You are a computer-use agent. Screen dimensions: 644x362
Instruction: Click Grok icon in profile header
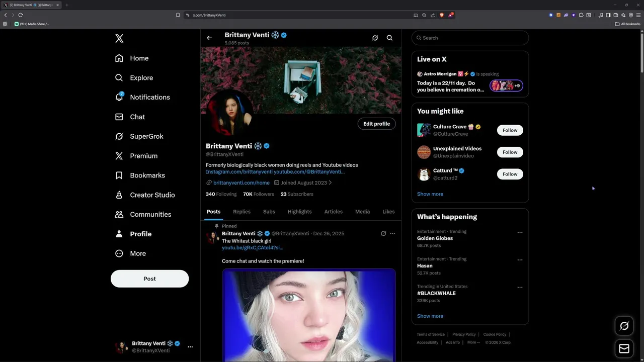point(375,38)
